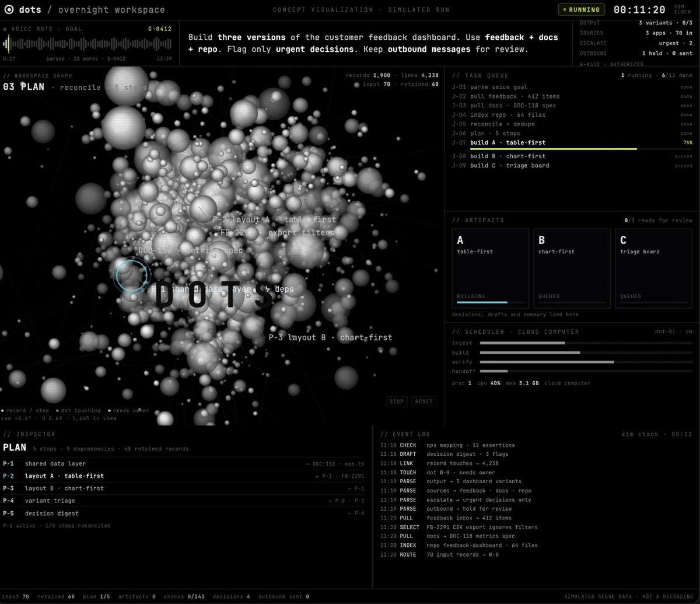Select inspector row P-4 variant triage
Image resolution: width=700 pixels, height=604 pixels.
tap(184, 501)
